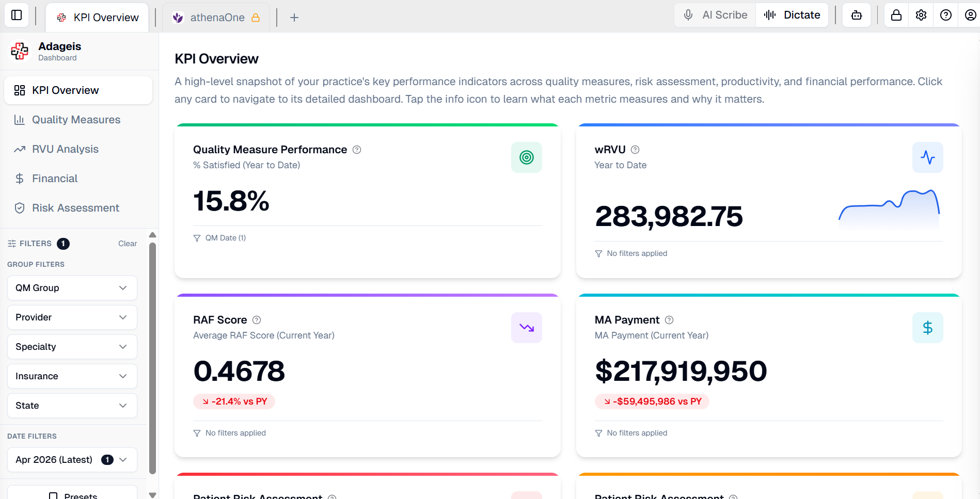
Task: Expand the Provider dropdown
Action: (72, 317)
